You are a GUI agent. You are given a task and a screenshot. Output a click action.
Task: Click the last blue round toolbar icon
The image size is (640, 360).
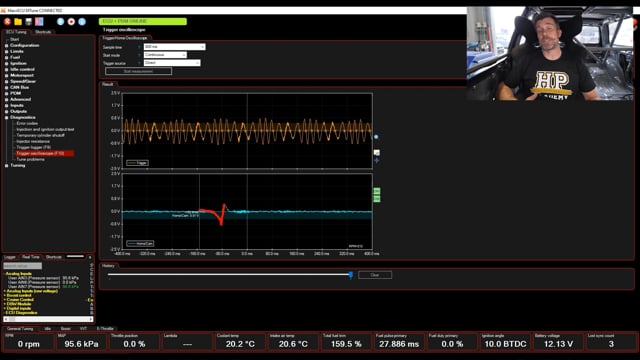(x=82, y=22)
